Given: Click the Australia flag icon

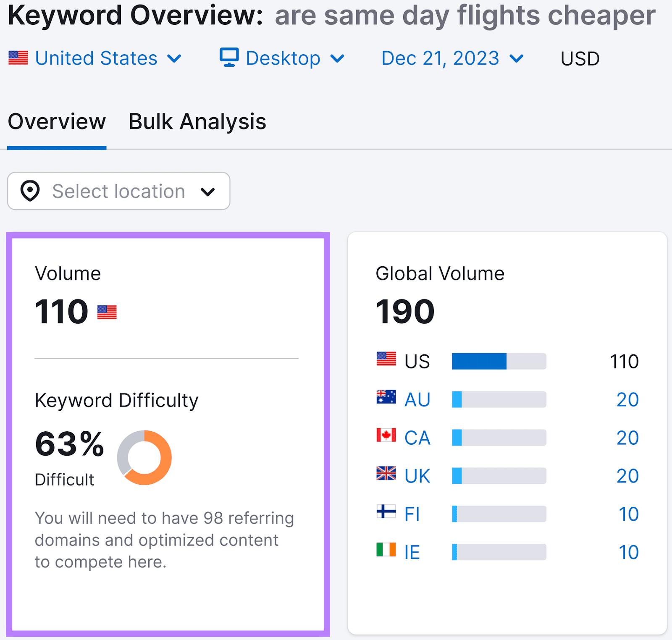Looking at the screenshot, I should point(386,397).
